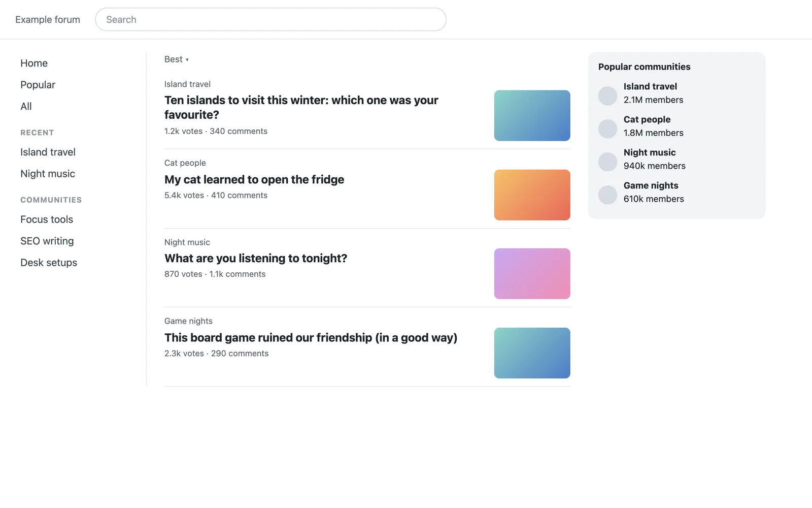Image resolution: width=812 pixels, height=508 pixels.
Task: Visit Desk setups community
Action: pos(49,263)
